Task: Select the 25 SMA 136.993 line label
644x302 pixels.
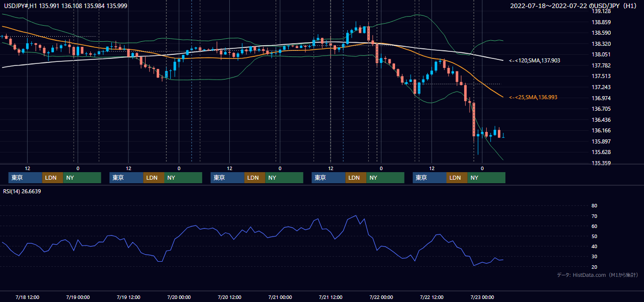Action: 533,97
